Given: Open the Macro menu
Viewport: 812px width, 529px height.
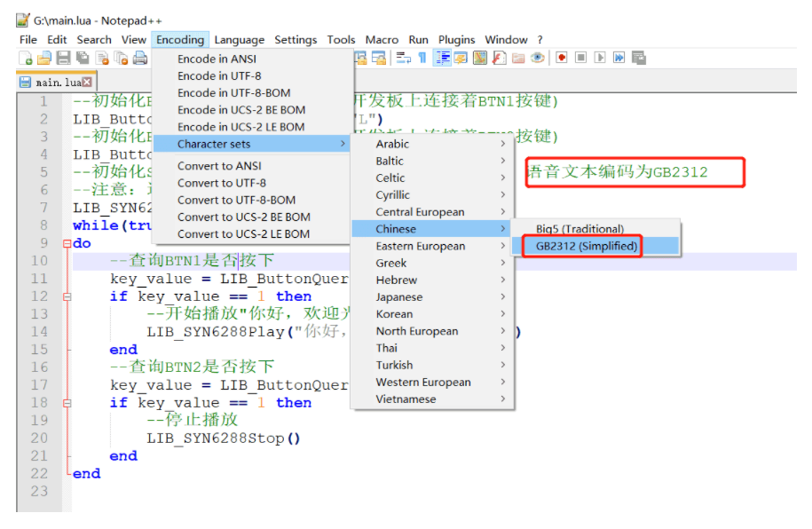Looking at the screenshot, I should pyautogui.click(x=382, y=40).
